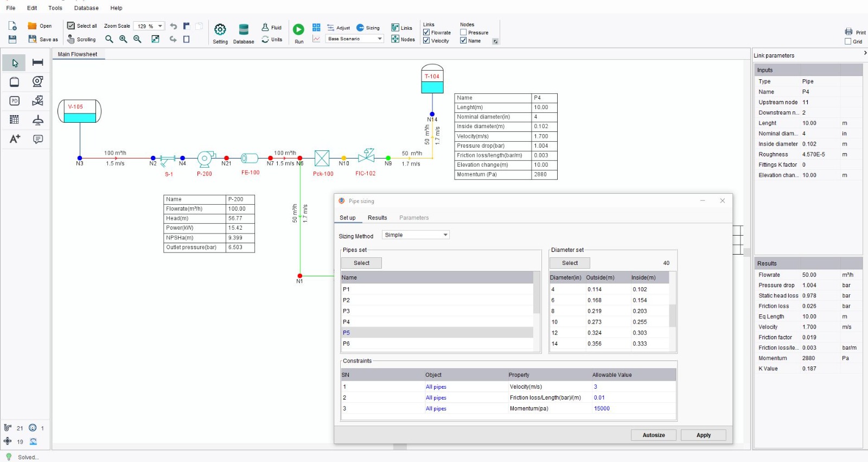Screen dimensions: 868x462
Task: Switch to the Results tab in Pipe sizing
Action: pyautogui.click(x=377, y=218)
